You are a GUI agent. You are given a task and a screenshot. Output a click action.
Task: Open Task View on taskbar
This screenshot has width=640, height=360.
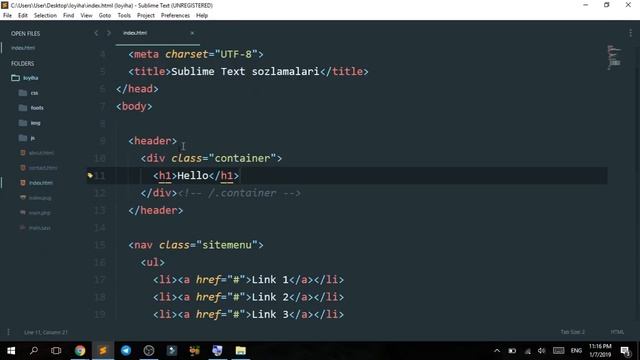click(56, 351)
